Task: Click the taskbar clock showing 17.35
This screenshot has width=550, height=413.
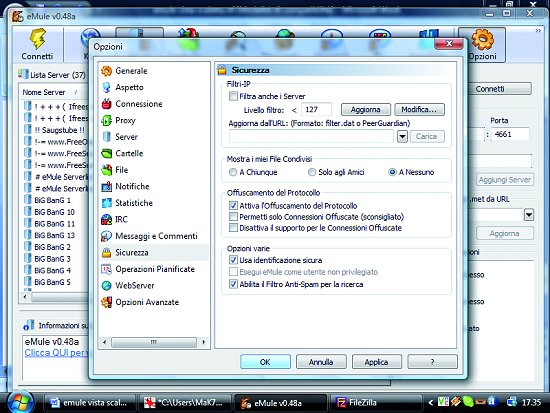Action: [531, 402]
